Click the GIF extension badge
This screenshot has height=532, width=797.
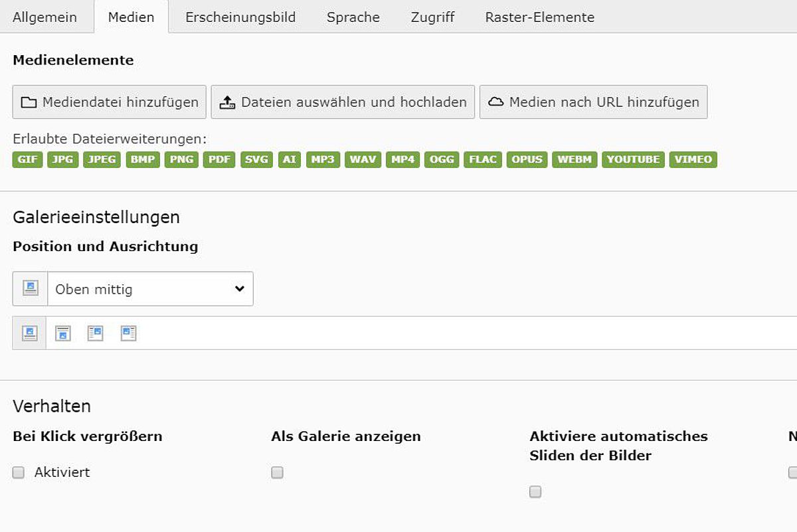28,159
